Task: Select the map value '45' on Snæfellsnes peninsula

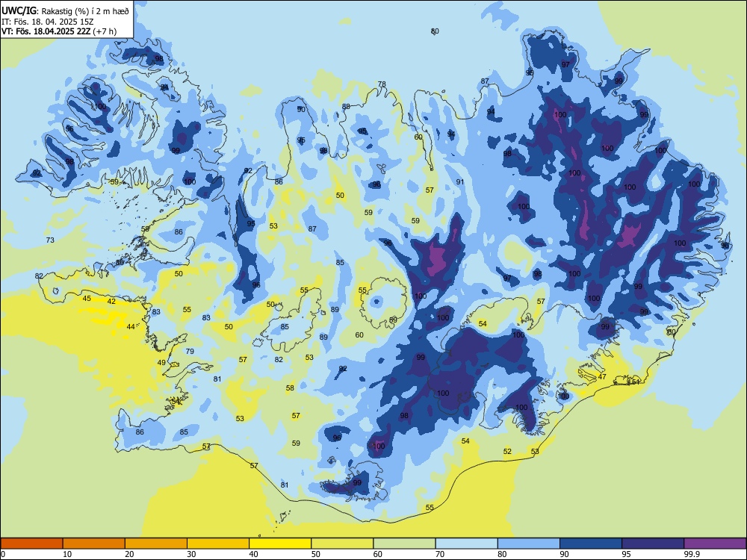Action: pyautogui.click(x=87, y=299)
